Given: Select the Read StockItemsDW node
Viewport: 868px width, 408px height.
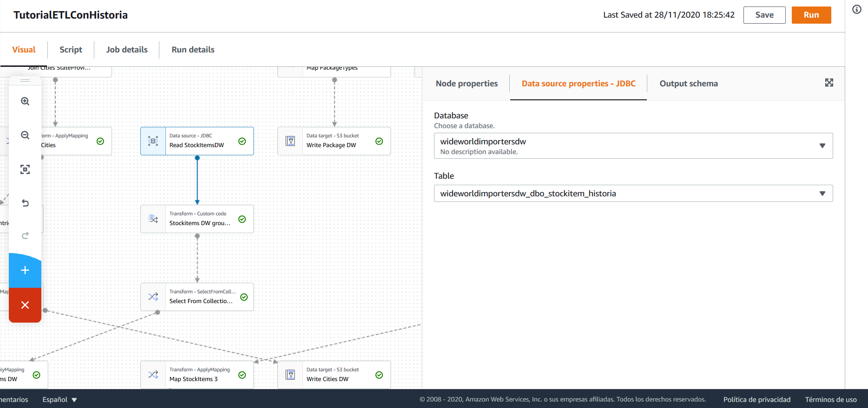Looking at the screenshot, I should click(197, 141).
